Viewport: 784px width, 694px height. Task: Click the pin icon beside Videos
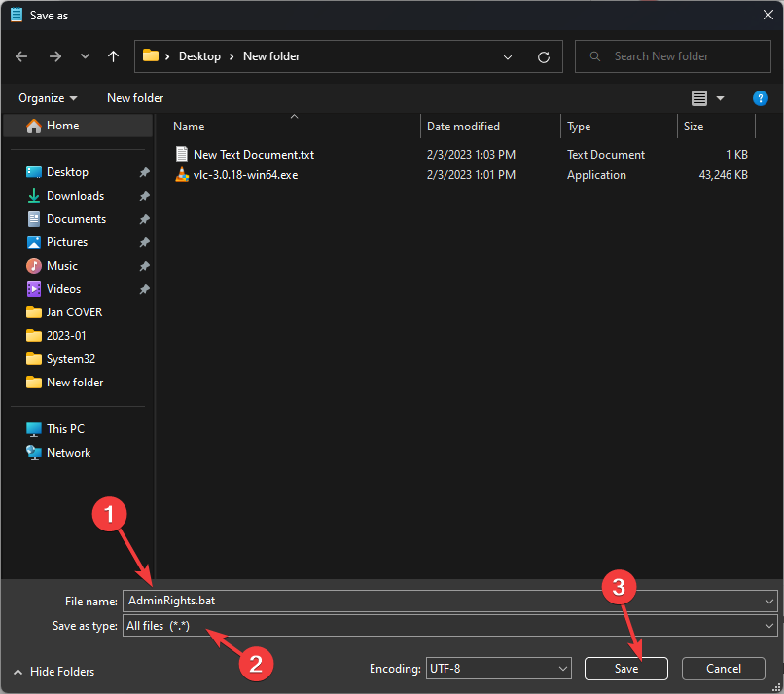coord(145,289)
